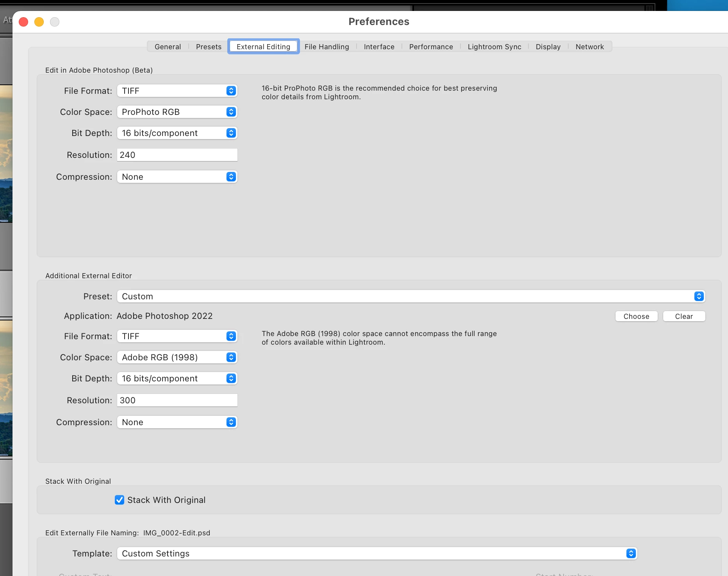Viewport: 728px width, 576px height.
Task: Open the Network tab
Action: coord(590,47)
